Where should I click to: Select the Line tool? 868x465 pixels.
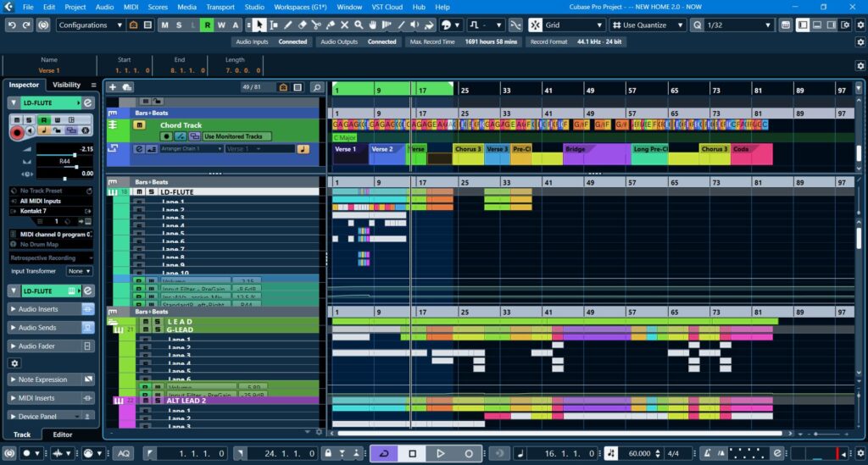coord(401,25)
